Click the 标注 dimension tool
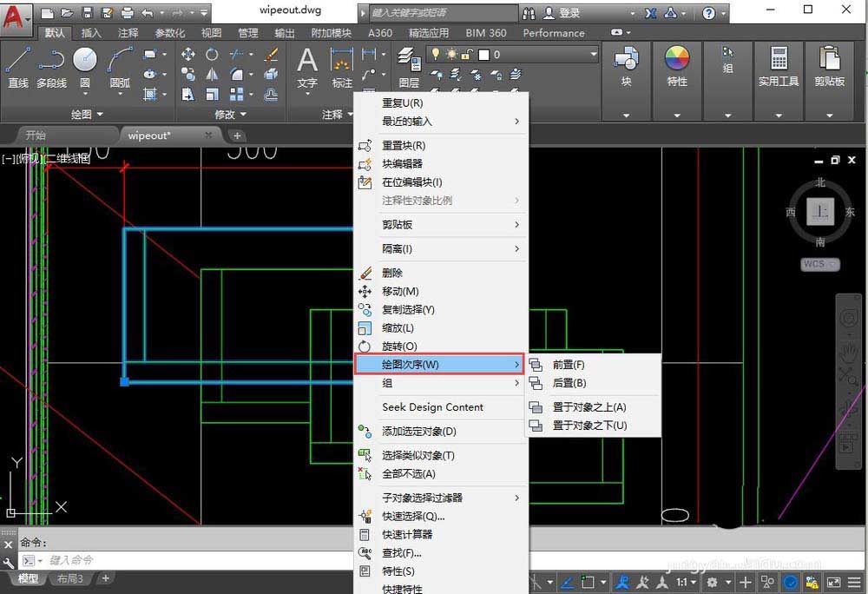This screenshot has height=594, width=868. (x=341, y=68)
